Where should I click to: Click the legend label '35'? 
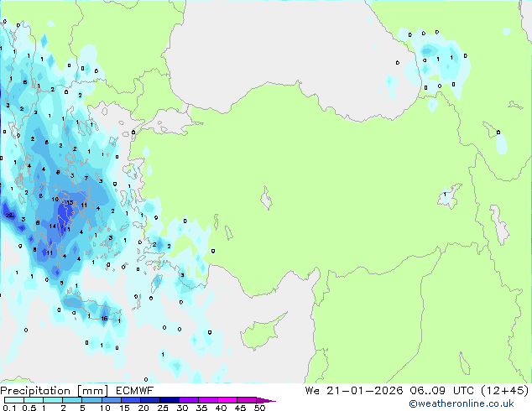tap(201, 408)
